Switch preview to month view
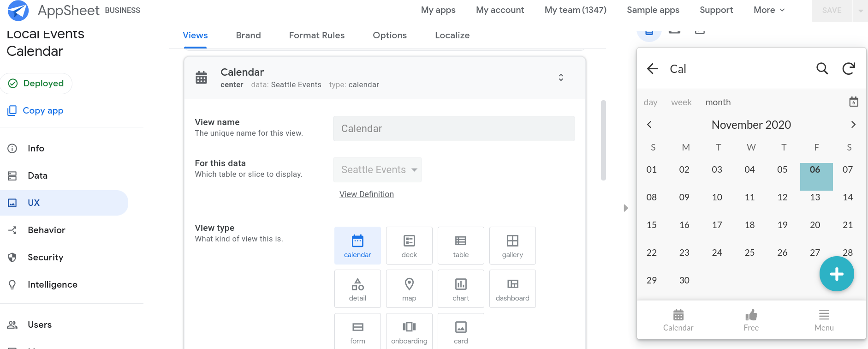 718,102
